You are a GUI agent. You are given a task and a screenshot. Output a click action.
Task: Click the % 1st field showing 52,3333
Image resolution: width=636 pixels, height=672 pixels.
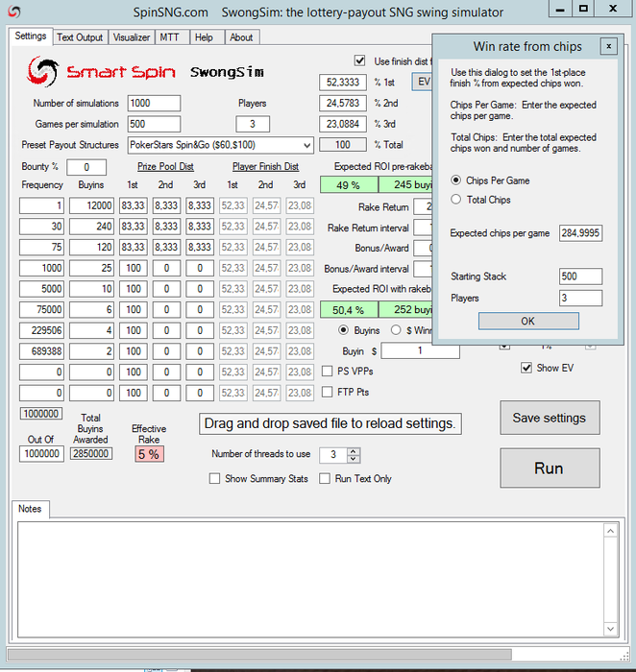343,82
